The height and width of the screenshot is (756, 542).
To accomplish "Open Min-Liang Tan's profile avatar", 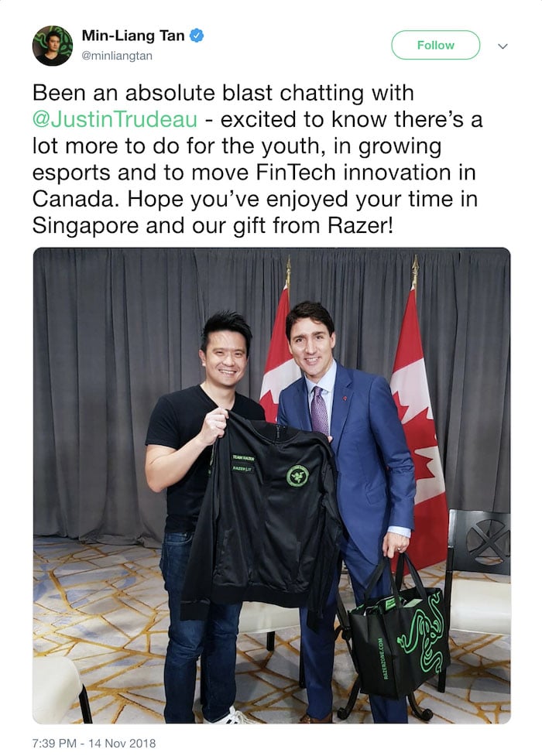I will coord(53,46).
